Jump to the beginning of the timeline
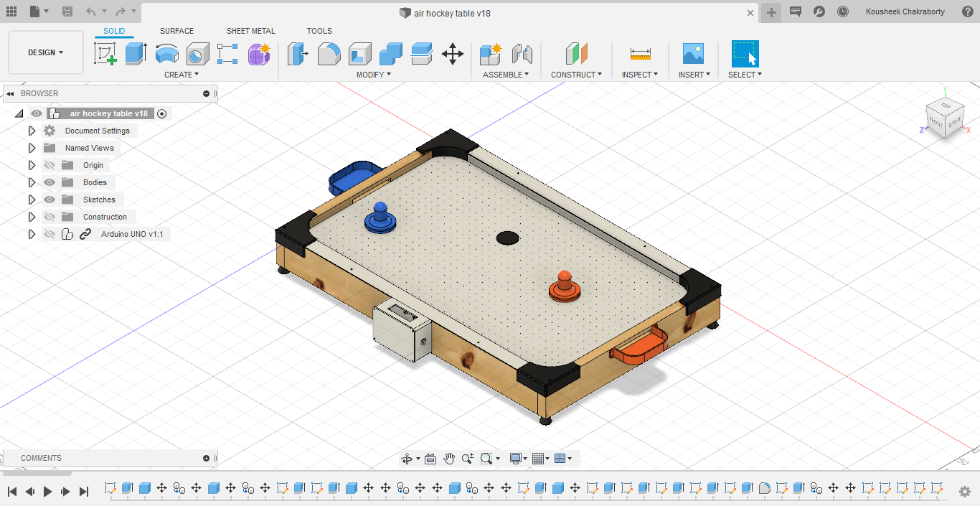Image resolution: width=980 pixels, height=506 pixels. click(x=12, y=492)
